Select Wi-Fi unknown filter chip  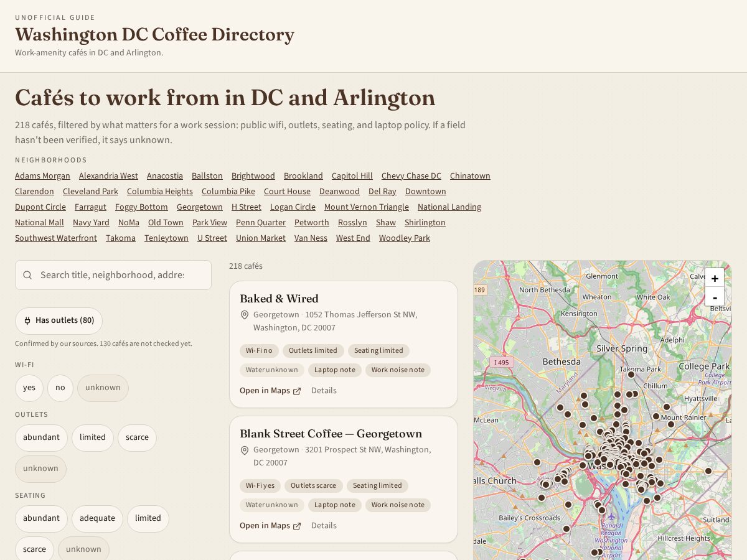(x=103, y=388)
